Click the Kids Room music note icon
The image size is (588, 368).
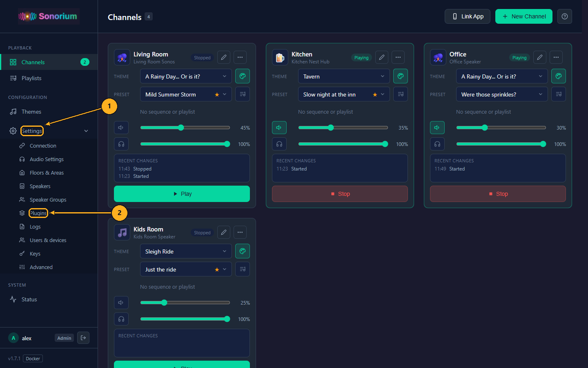pyautogui.click(x=122, y=232)
